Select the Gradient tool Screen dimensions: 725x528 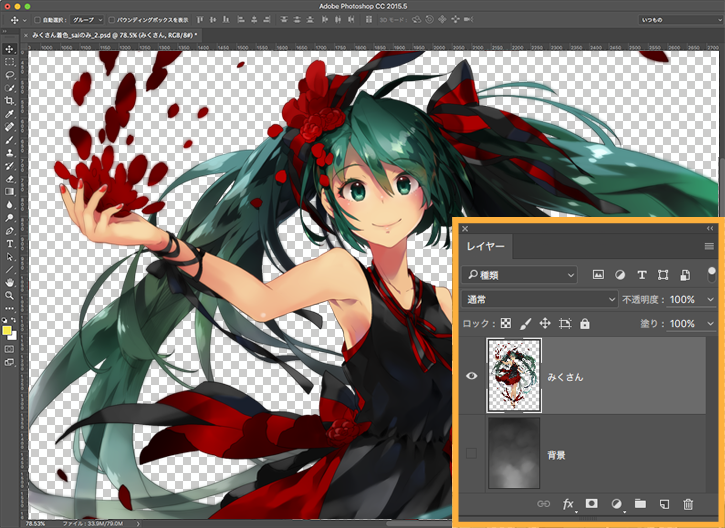tap(9, 191)
